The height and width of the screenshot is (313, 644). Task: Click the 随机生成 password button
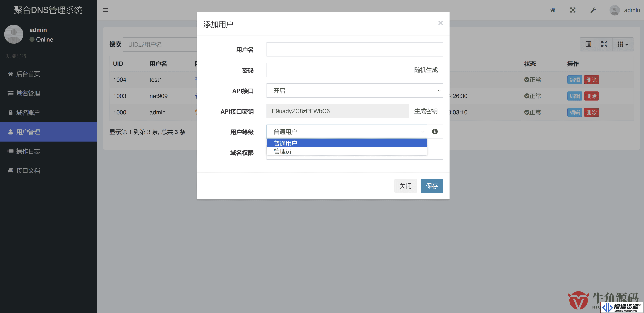tap(426, 70)
